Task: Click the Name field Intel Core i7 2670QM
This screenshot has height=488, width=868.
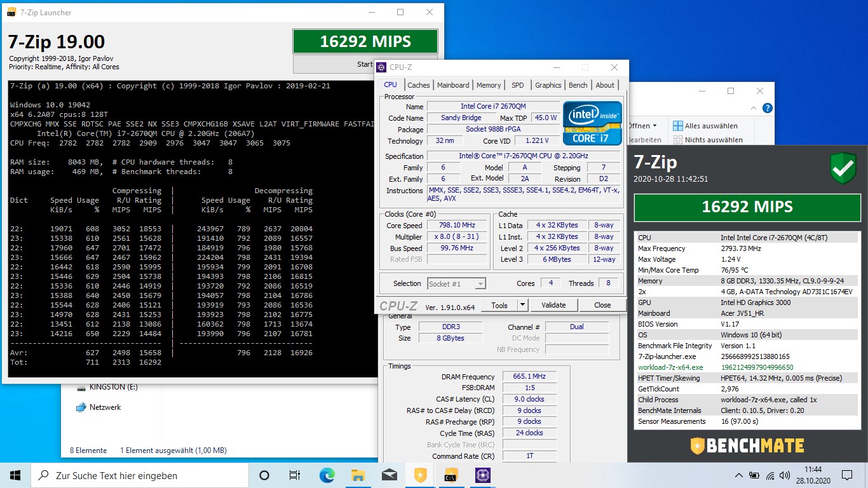Action: (493, 106)
